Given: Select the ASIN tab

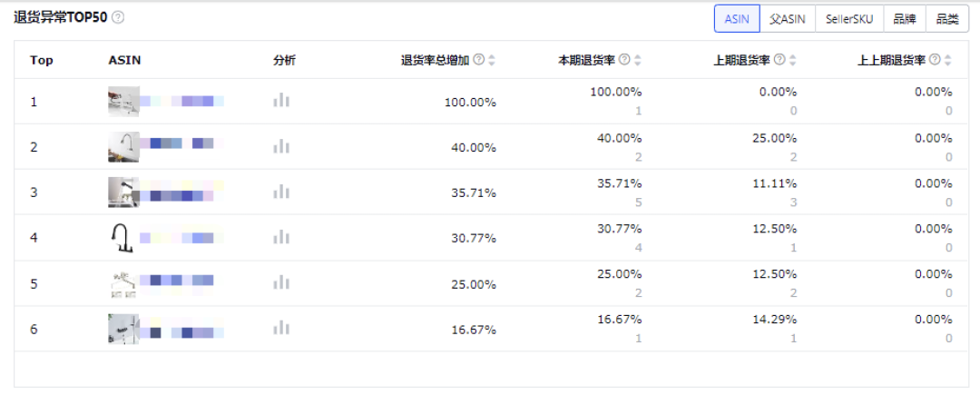Looking at the screenshot, I should pyautogui.click(x=737, y=19).
